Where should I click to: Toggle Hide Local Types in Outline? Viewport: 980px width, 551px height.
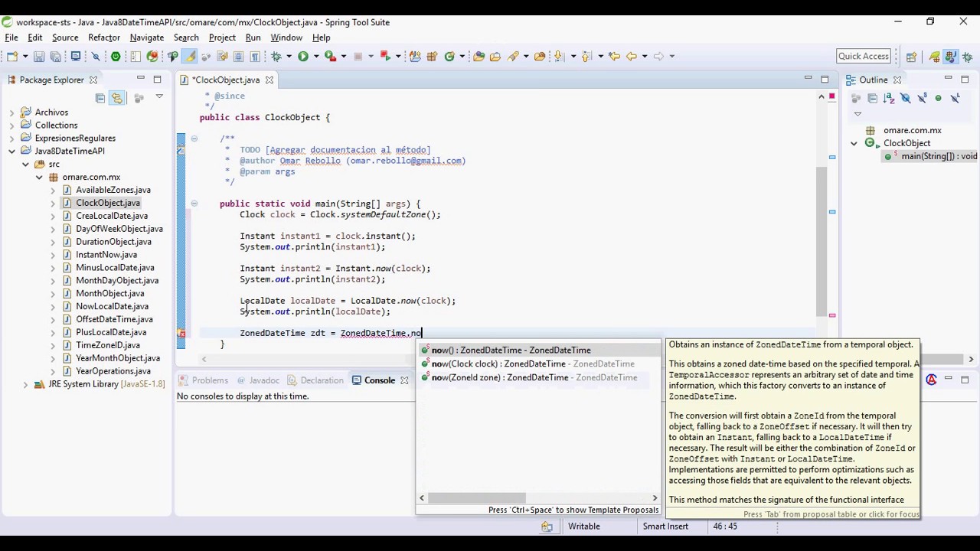955,98
